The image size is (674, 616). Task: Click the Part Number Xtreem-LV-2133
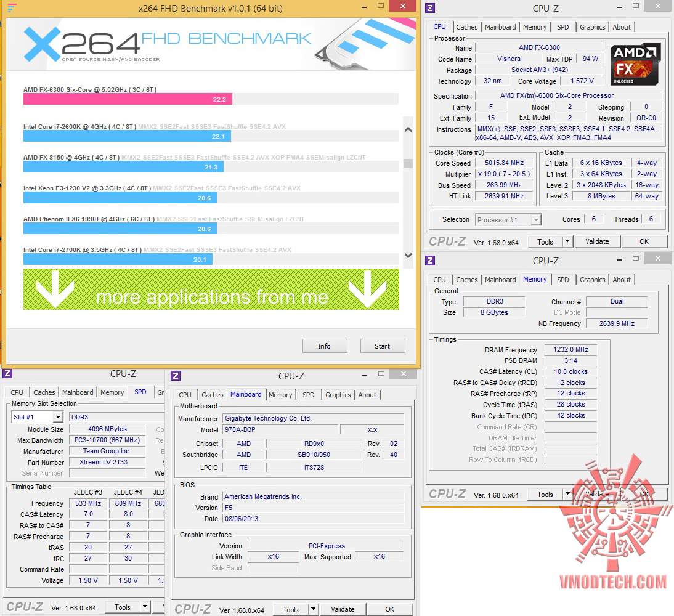coord(107,462)
